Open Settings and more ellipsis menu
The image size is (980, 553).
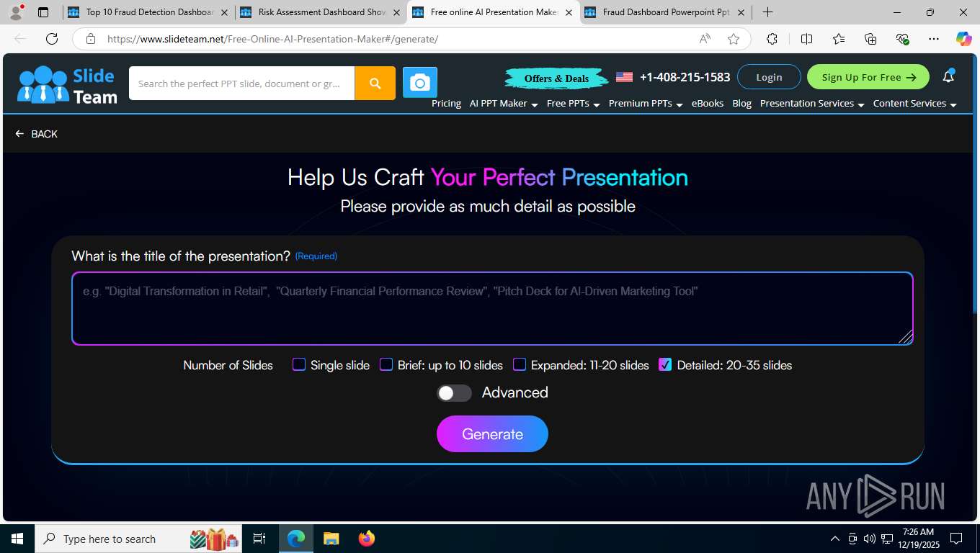[x=934, y=39]
